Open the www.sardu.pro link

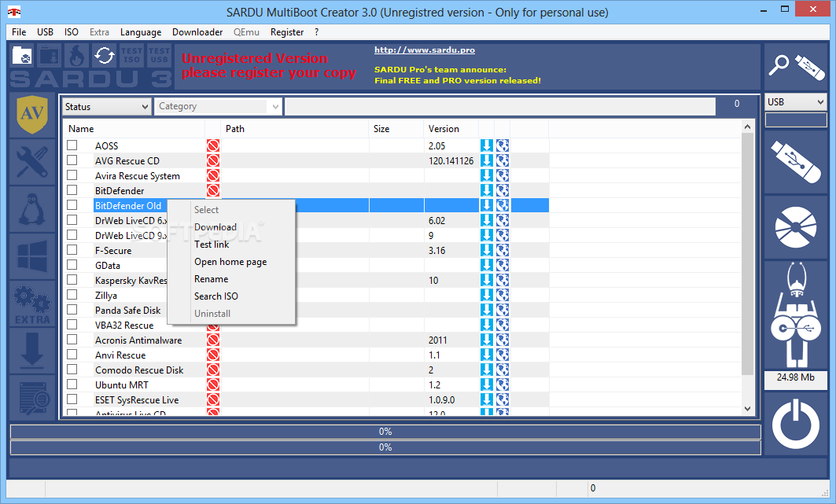point(425,50)
